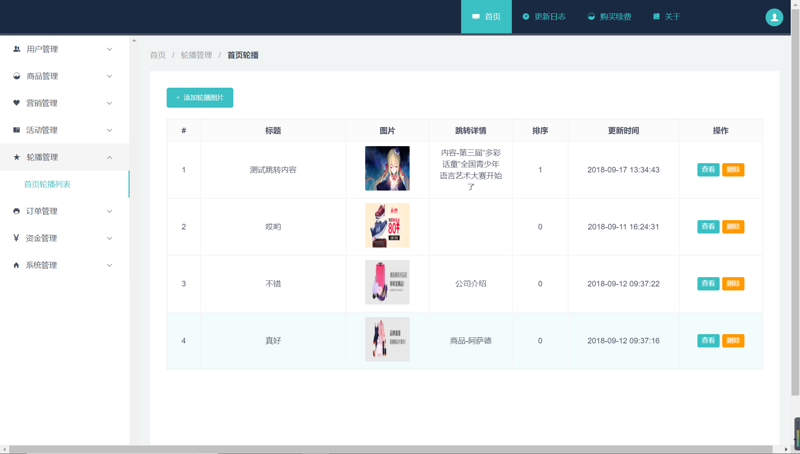Open the anime girl thumbnail in row 1
This screenshot has height=454, width=800.
(387, 168)
